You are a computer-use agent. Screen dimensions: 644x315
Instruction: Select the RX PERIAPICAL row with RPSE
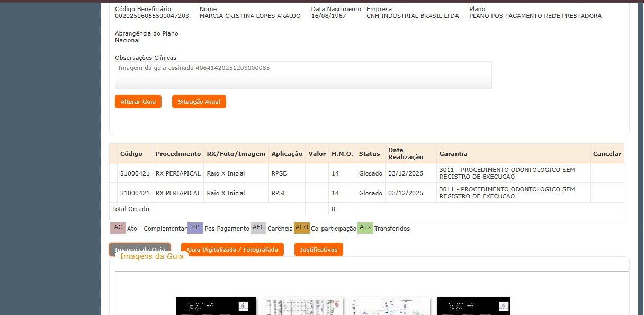(x=178, y=193)
